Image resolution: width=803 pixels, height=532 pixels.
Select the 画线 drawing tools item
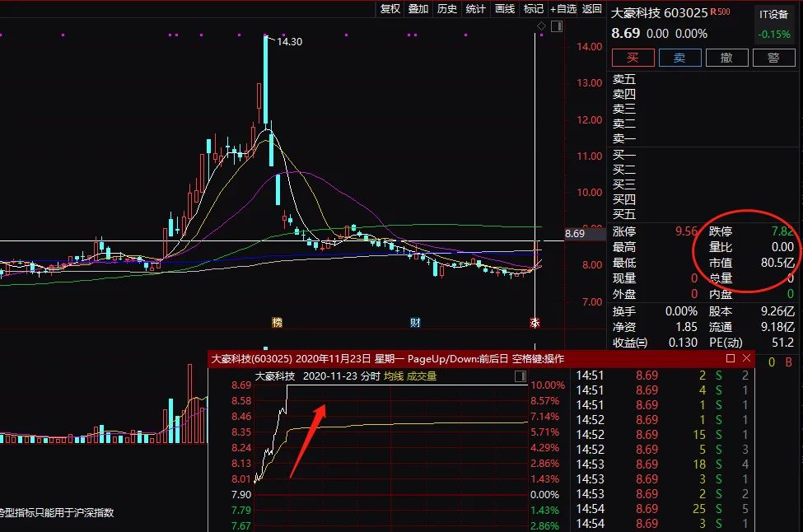click(x=505, y=9)
